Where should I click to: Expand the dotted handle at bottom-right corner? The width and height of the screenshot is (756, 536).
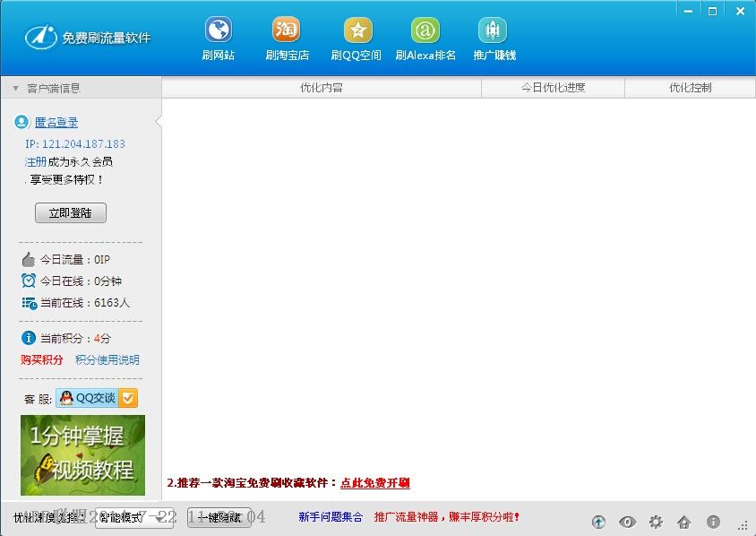(741, 524)
